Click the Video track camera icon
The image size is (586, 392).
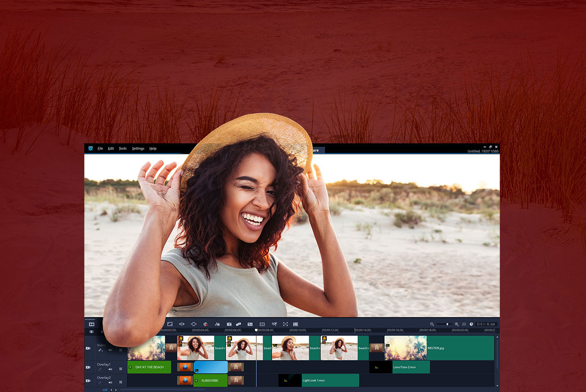pos(88,348)
